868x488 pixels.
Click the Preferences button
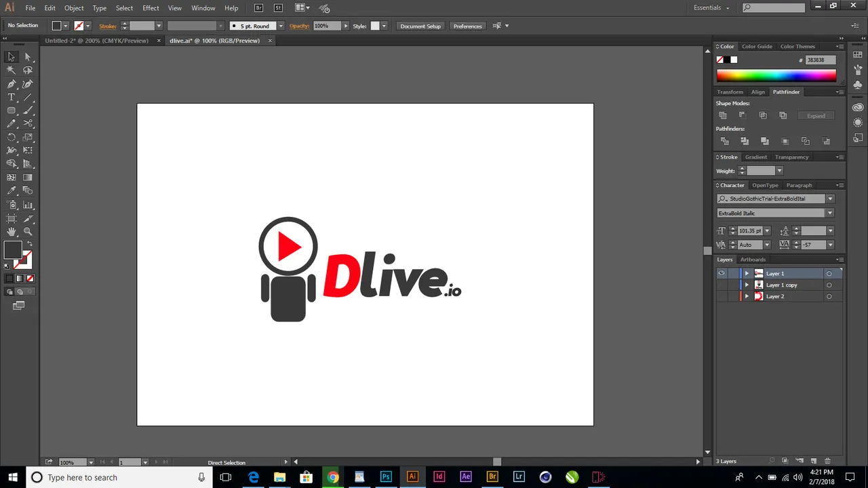(468, 26)
